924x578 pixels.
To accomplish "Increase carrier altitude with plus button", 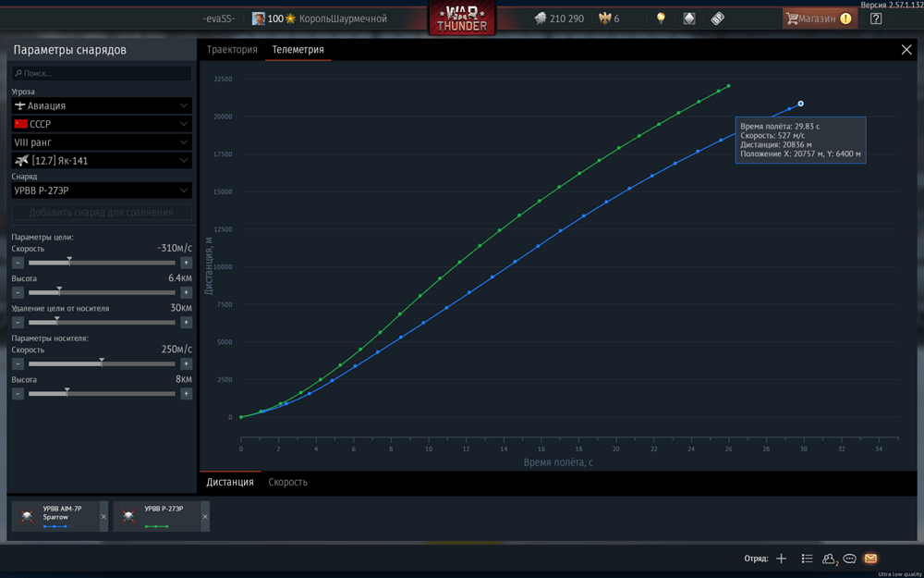I will click(x=187, y=393).
